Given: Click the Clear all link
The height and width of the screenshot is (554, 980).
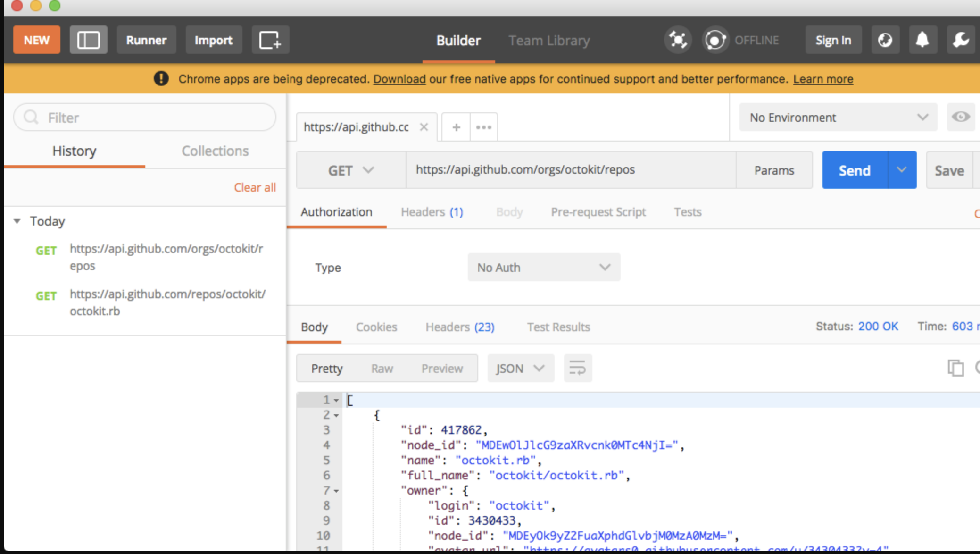Looking at the screenshot, I should coord(255,187).
